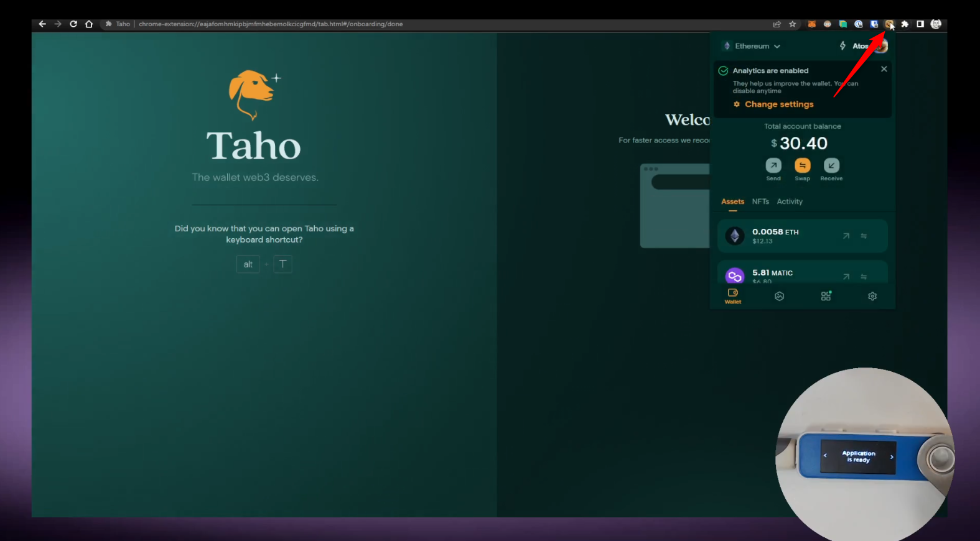Screen dimensions: 980x541
Task: Click the Change settings link
Action: click(778, 104)
